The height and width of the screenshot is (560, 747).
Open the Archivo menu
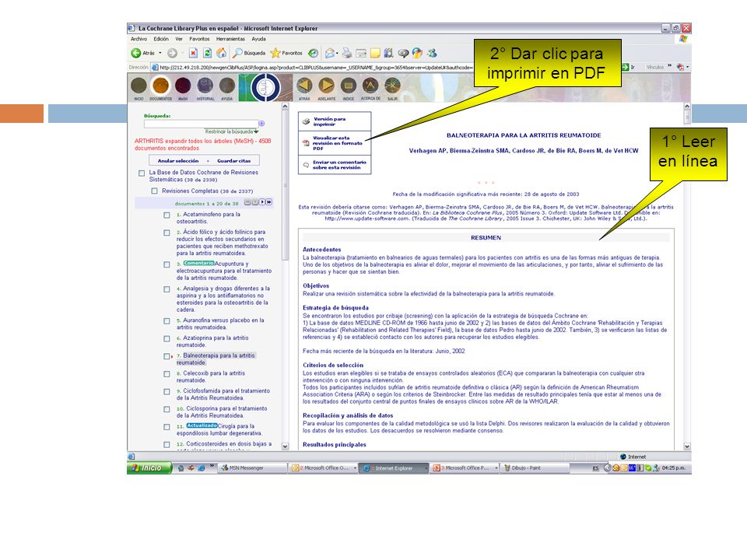click(139, 39)
